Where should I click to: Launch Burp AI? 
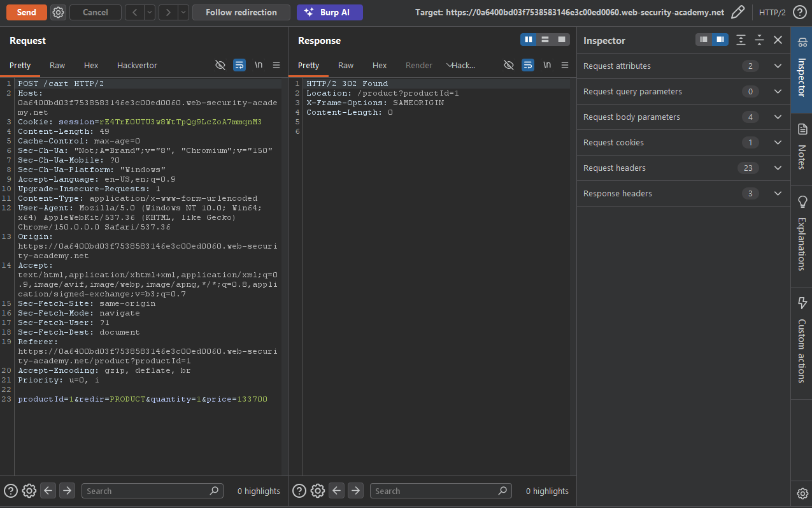click(x=330, y=12)
